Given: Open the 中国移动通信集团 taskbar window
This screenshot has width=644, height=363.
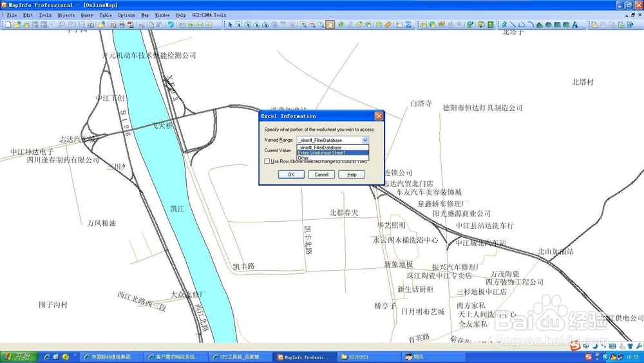Looking at the screenshot, I should pos(111,357).
